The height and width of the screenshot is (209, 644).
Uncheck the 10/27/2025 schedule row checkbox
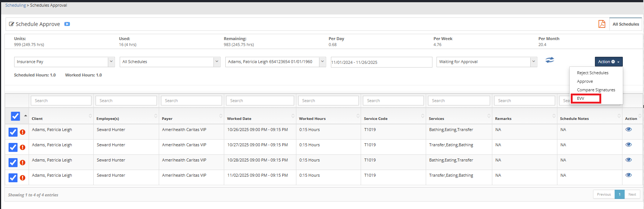13,147
